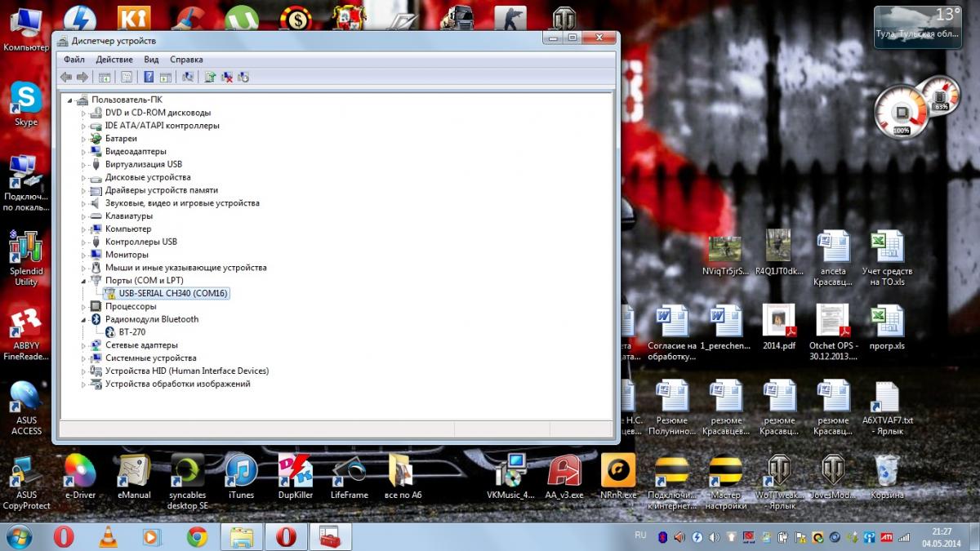The image size is (980, 551).
Task: Open the Вид menu
Action: 151,60
